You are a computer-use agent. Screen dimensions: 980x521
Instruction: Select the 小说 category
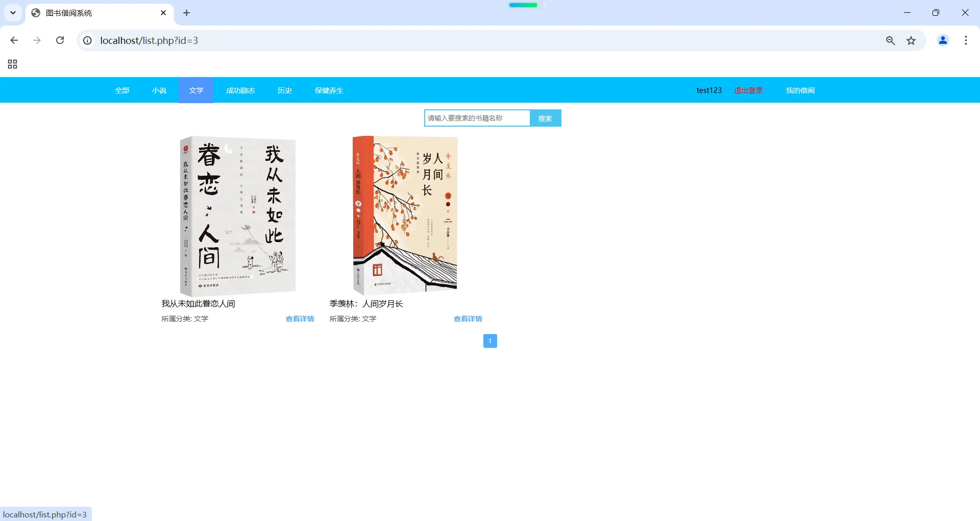point(159,90)
